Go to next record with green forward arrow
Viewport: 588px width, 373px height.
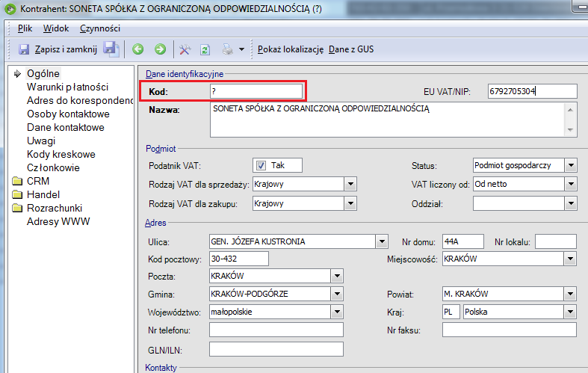[160, 49]
